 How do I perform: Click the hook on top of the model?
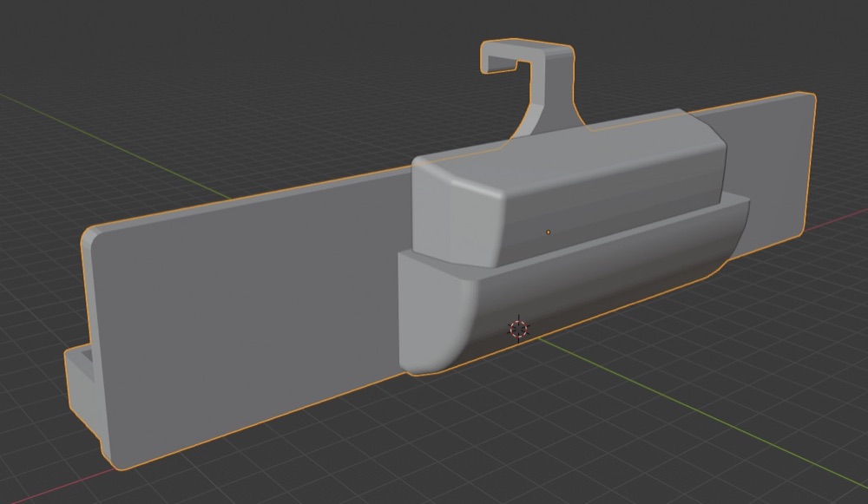point(530,83)
